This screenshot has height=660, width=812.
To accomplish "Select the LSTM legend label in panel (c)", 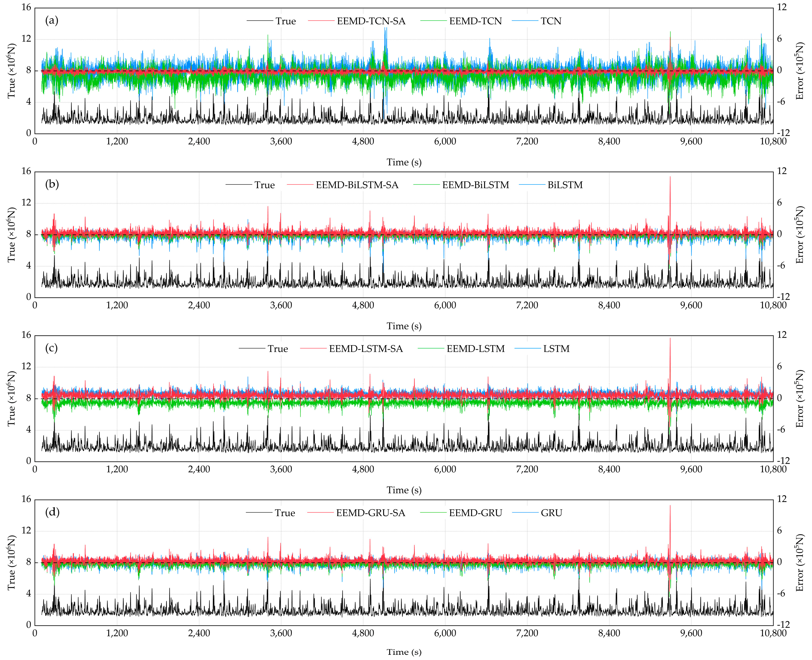I will tap(556, 349).
